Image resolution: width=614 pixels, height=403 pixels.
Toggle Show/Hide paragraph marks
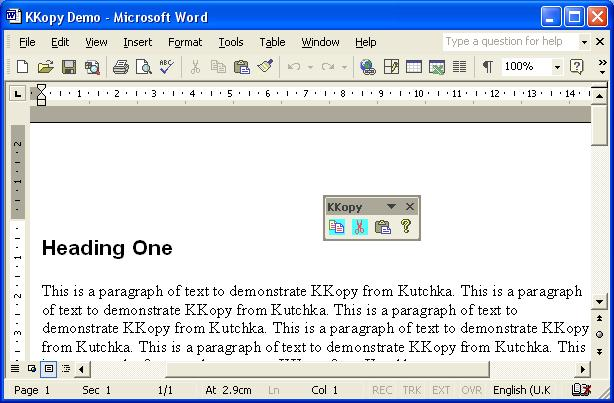487,67
